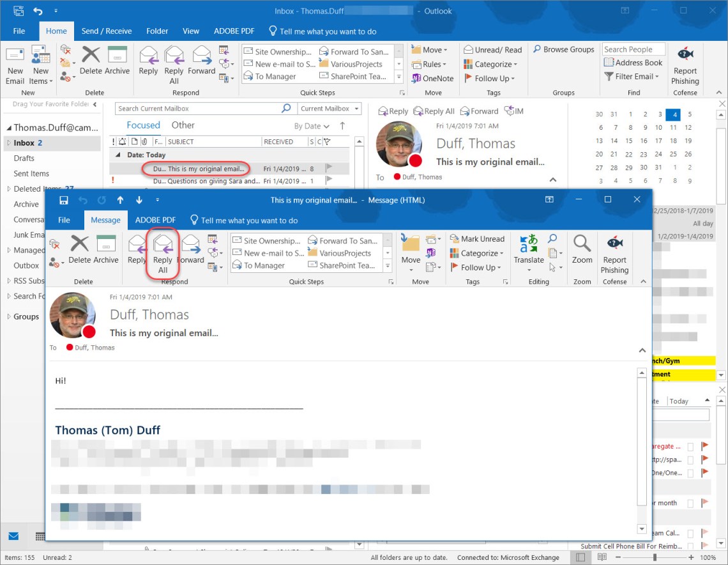The width and height of the screenshot is (728, 565).
Task: Switch to the Send / Receive tab
Action: pyautogui.click(x=107, y=31)
